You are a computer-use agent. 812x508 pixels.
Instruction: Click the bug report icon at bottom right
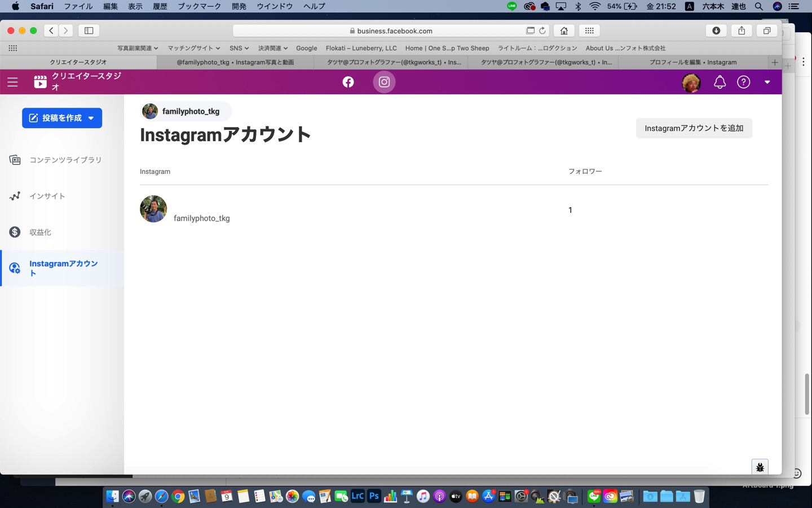[760, 467]
